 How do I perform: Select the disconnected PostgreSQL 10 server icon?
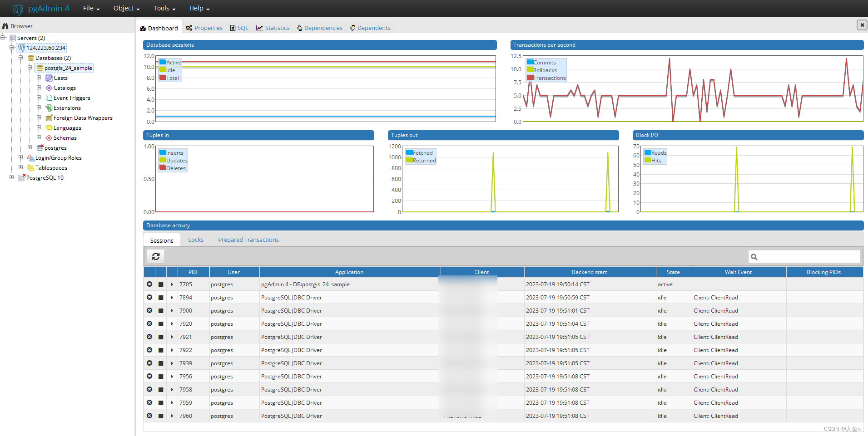pyautogui.click(x=22, y=178)
